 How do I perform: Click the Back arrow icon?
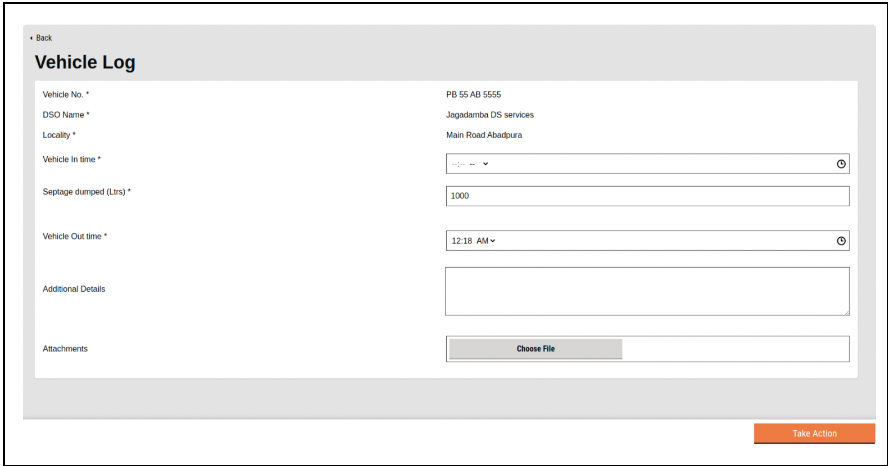[31, 38]
